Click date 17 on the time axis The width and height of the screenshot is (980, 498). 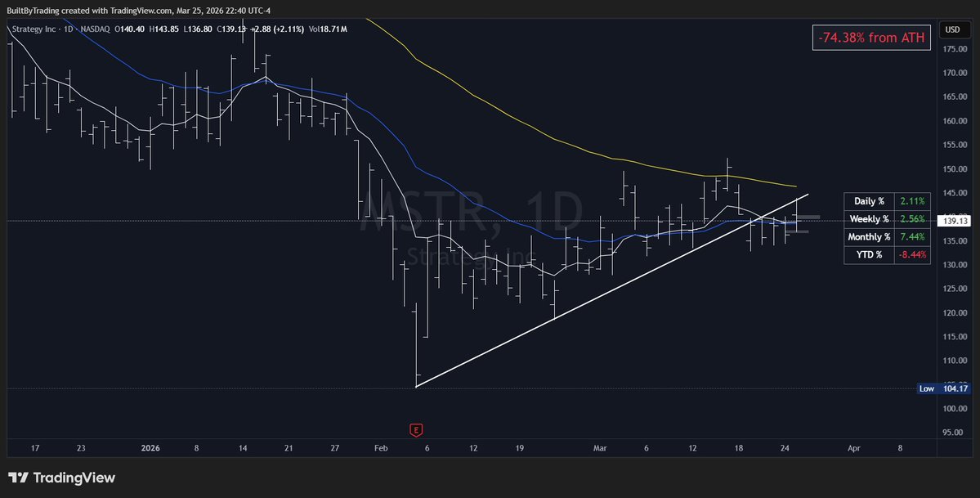click(35, 448)
